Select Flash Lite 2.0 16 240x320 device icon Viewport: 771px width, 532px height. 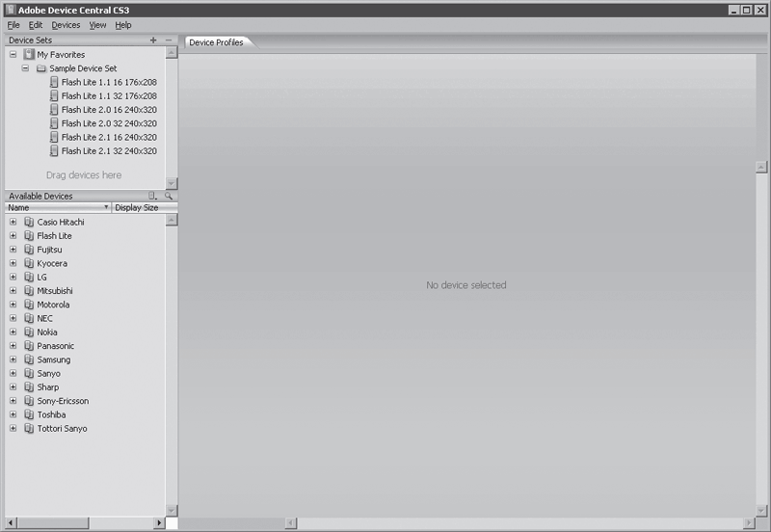54,110
